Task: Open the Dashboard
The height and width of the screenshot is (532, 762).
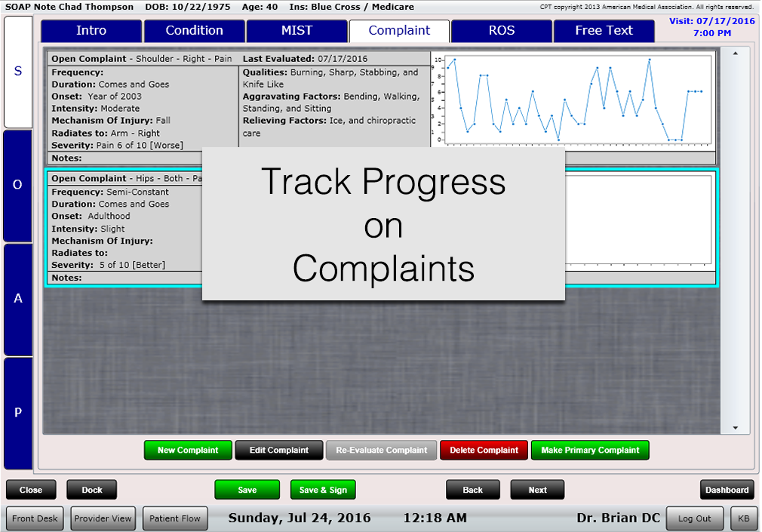Action: pyautogui.click(x=727, y=490)
